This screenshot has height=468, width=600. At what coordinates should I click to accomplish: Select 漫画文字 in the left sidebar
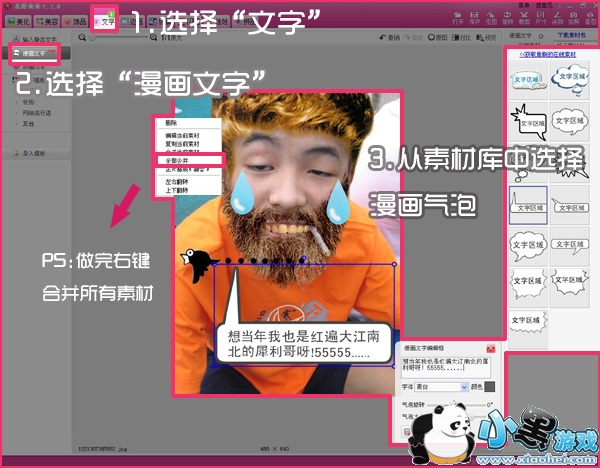[34, 50]
